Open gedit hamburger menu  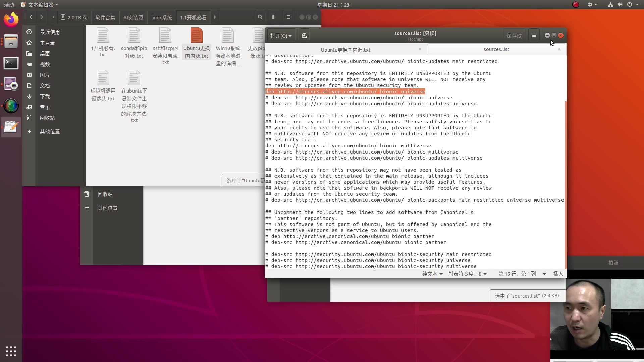point(534,35)
